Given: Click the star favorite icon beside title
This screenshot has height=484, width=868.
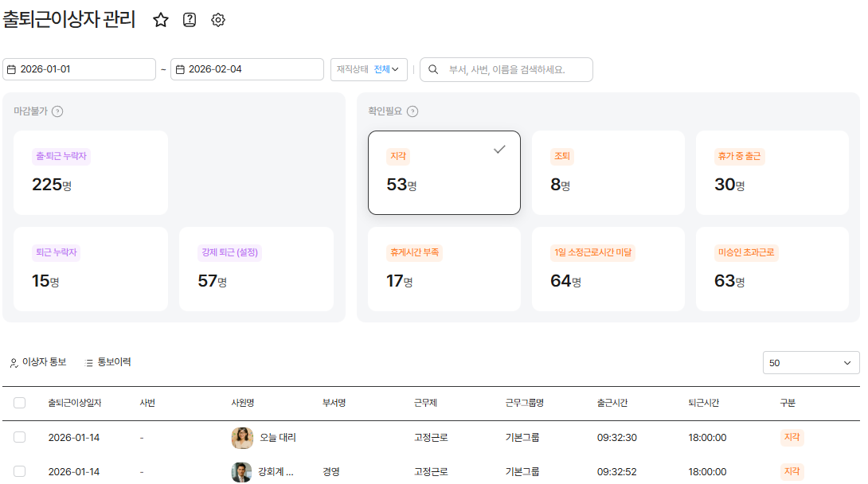Looking at the screenshot, I should click(x=161, y=20).
